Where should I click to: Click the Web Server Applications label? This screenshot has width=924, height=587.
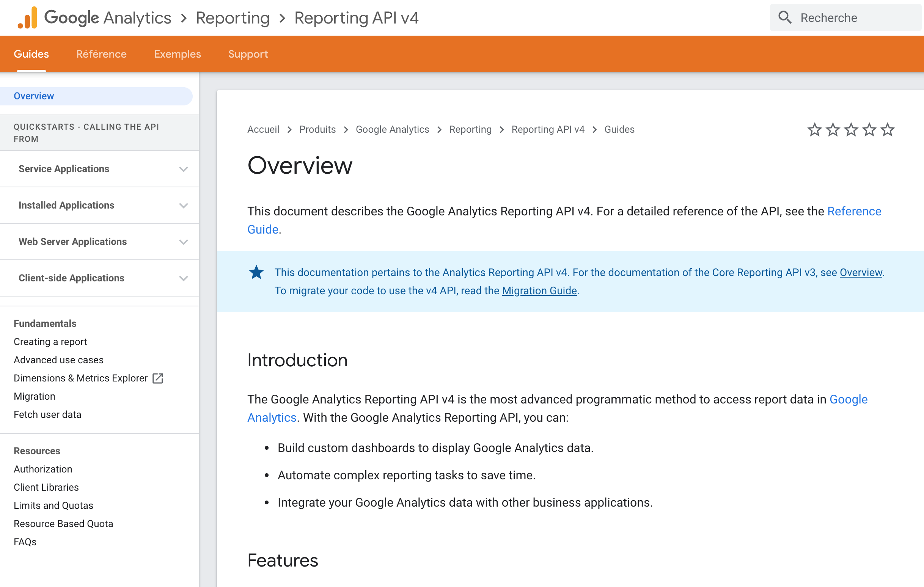click(72, 242)
